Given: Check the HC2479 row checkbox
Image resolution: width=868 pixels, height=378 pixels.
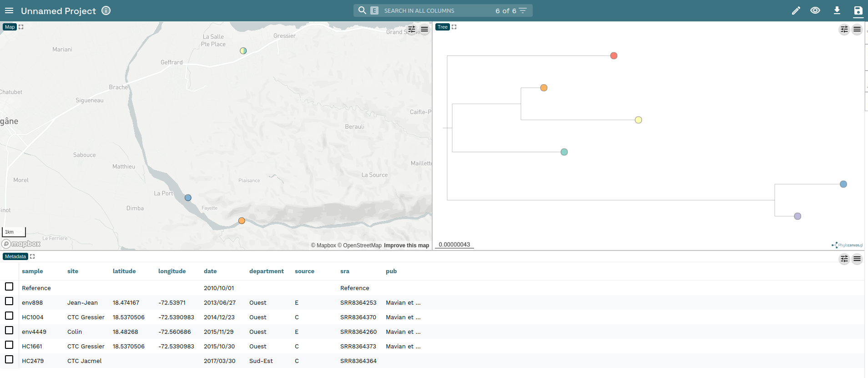Looking at the screenshot, I should [x=9, y=359].
